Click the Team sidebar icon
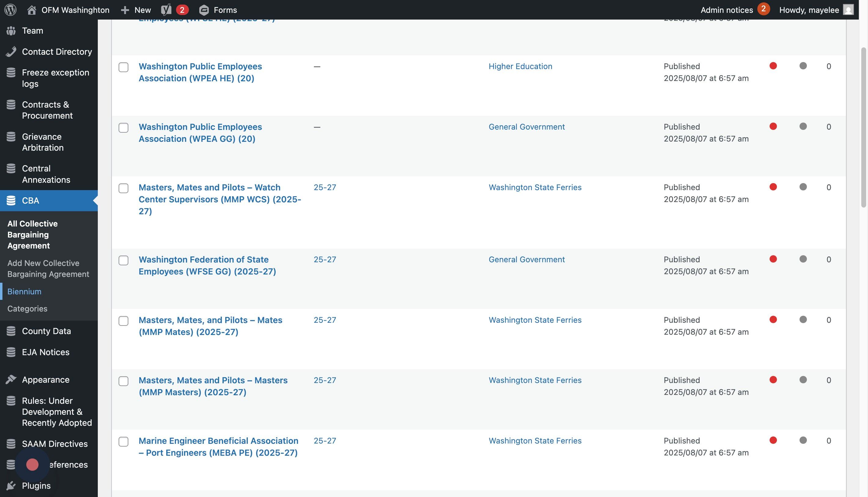The height and width of the screenshot is (497, 868). pyautogui.click(x=11, y=31)
